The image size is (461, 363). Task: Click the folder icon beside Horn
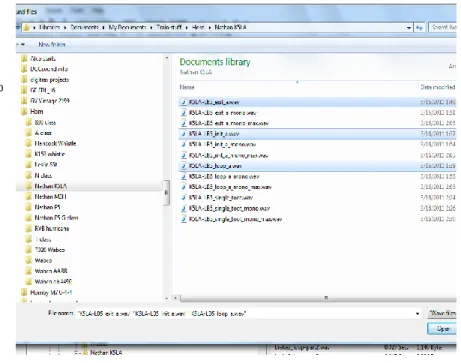coord(24,111)
